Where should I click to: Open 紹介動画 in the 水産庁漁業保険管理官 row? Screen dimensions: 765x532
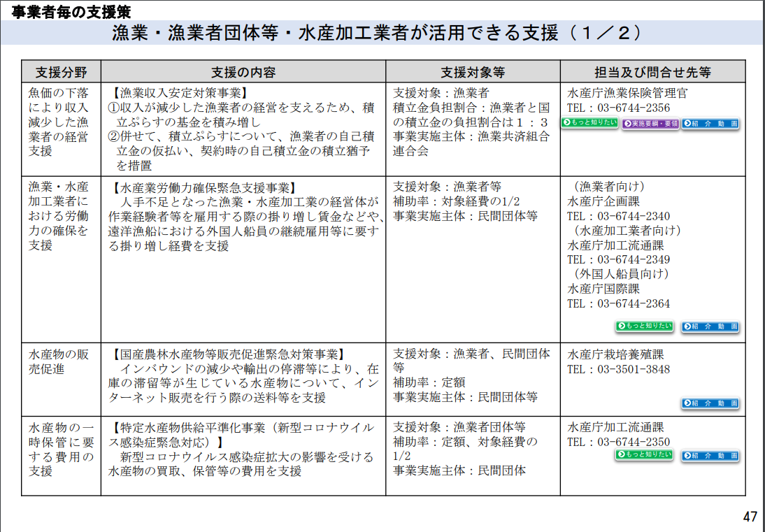(710, 124)
